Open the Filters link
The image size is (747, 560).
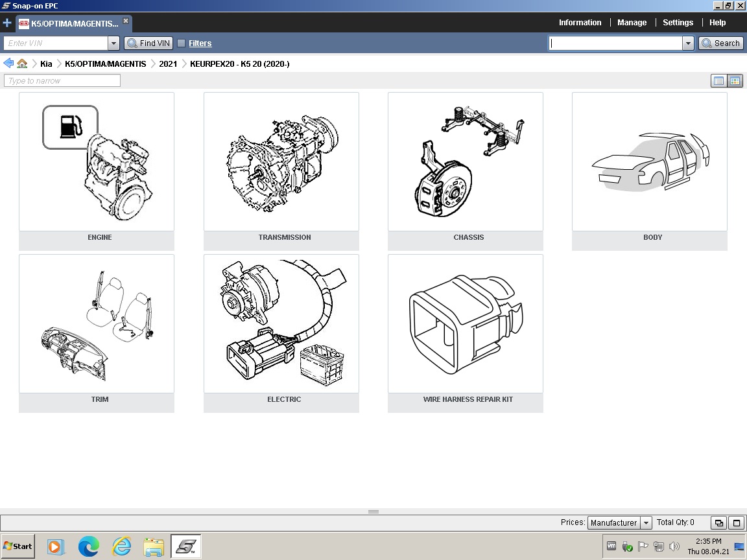coord(200,43)
